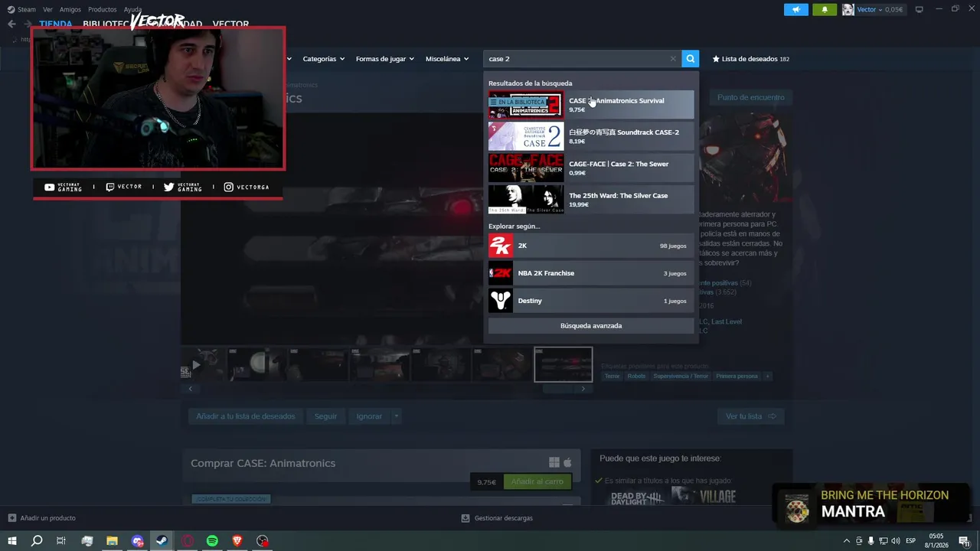Click the Windows Start button
980x551 pixels.
12,541
